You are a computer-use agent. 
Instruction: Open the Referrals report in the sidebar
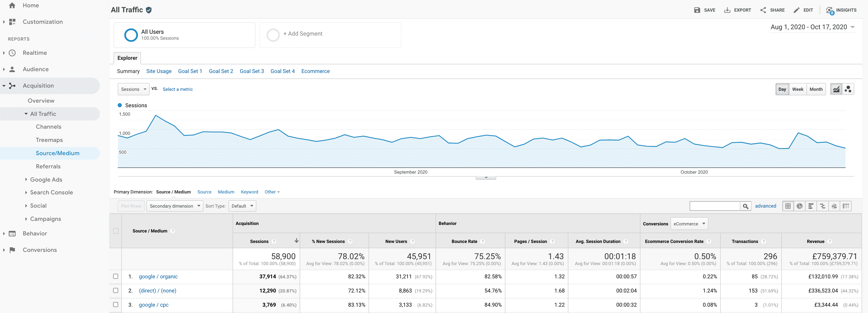tap(48, 166)
